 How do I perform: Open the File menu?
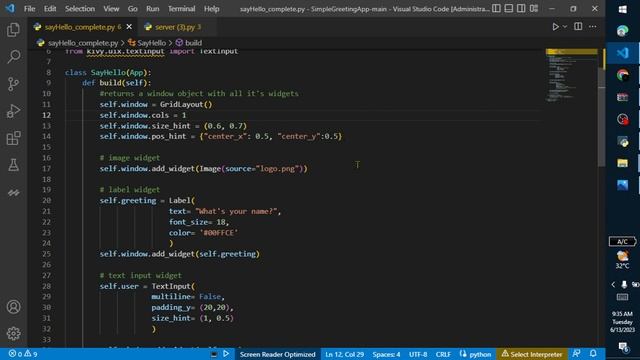pyautogui.click(x=29, y=9)
